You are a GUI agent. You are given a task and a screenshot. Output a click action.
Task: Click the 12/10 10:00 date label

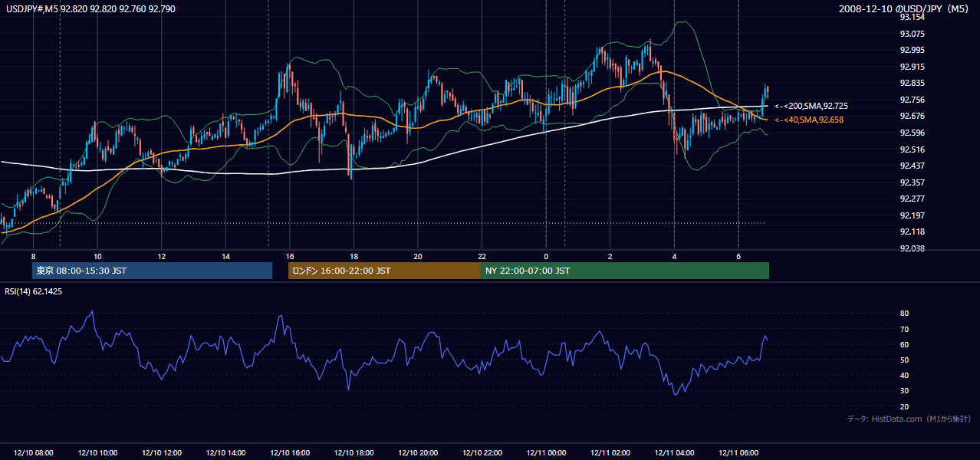[x=97, y=453]
